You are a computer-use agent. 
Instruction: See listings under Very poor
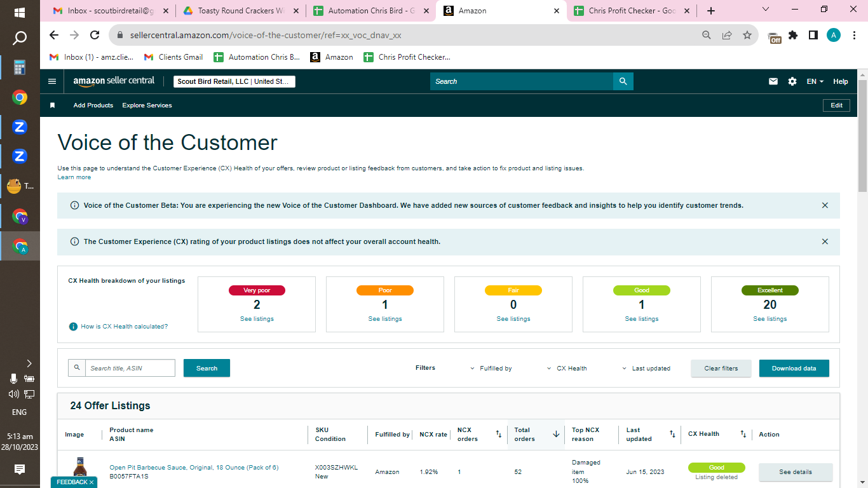257,319
